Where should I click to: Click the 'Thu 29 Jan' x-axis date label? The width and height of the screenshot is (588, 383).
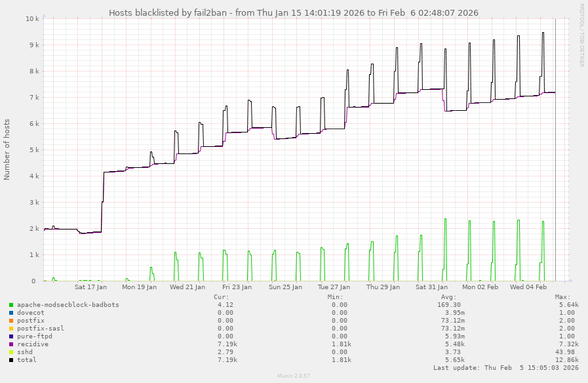click(383, 287)
